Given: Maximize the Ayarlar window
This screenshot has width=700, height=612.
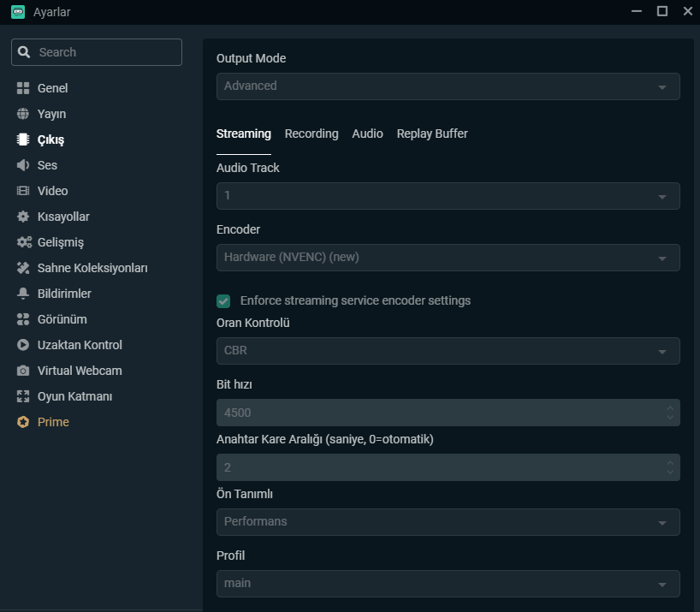Looking at the screenshot, I should point(662,11).
